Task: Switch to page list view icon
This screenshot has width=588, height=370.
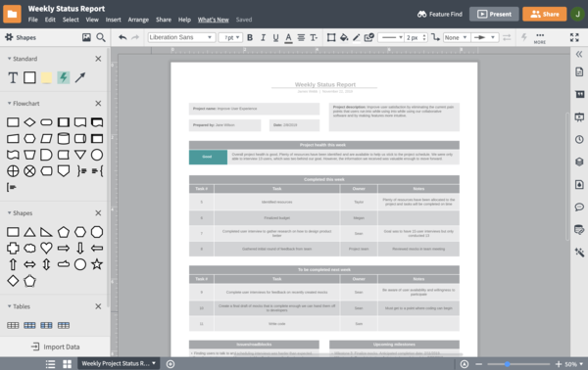Action: pyautogui.click(x=50, y=364)
